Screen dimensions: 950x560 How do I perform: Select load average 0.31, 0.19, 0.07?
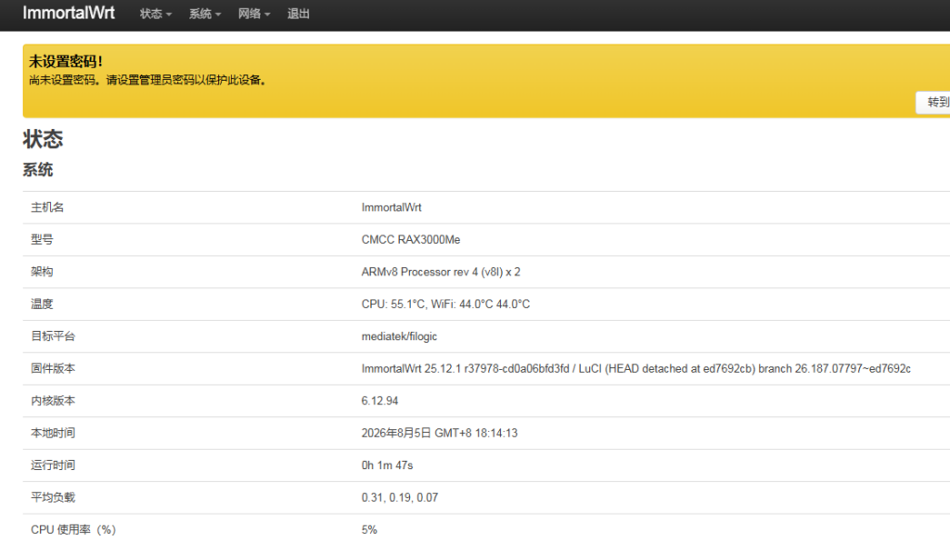click(x=400, y=498)
